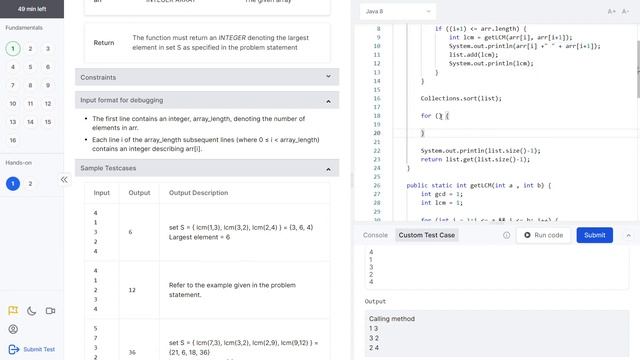Screen dimensions: 640x360
Task: Click the 'int gcd = 1;' line
Action: (x=442, y=194)
